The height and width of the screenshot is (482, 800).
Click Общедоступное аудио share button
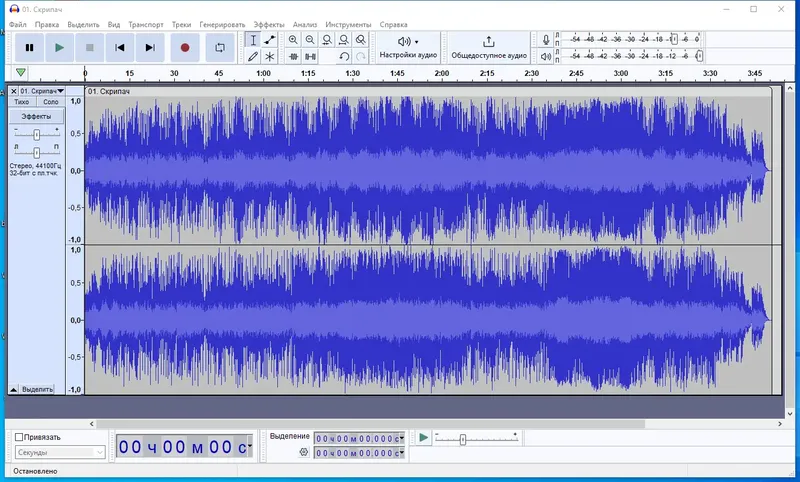[489, 47]
